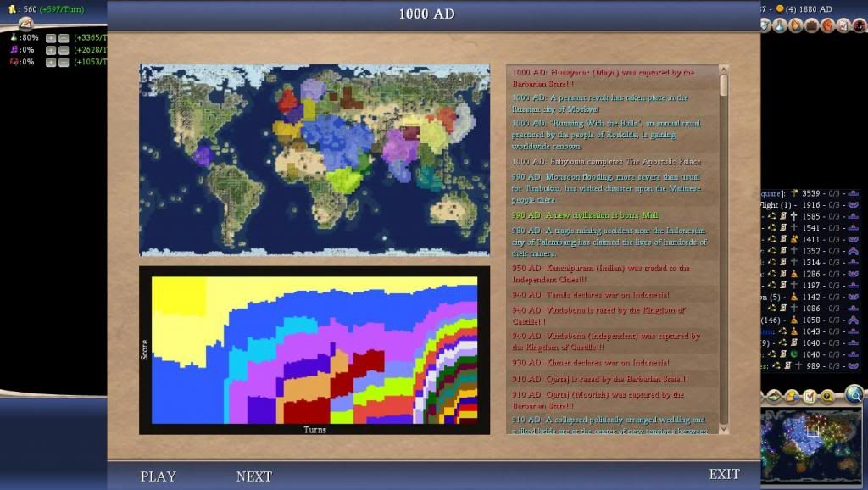Click the score over turns graph
Viewport: 868px width, 490px height.
(314, 350)
